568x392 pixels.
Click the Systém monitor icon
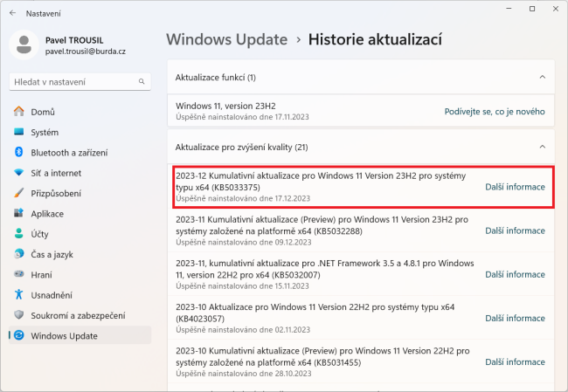[x=19, y=132]
